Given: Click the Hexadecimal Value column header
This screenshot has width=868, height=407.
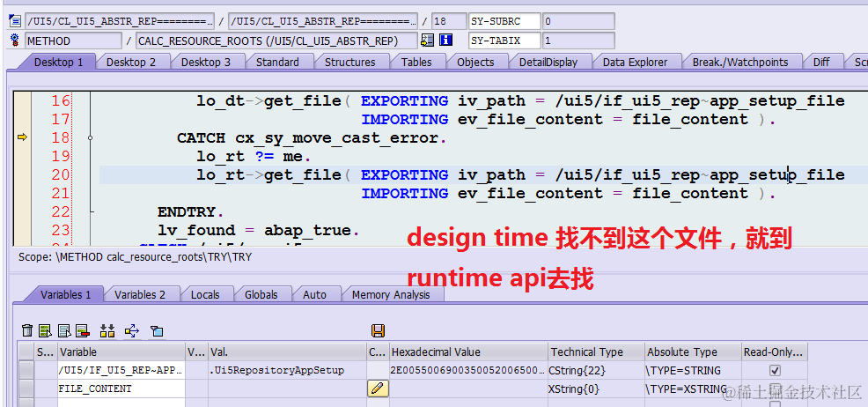Looking at the screenshot, I should pos(468,351).
